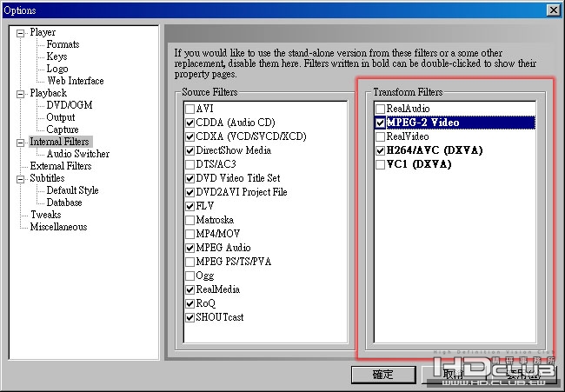
Task: Toggle the DVD2AVI Project File checkbox
Action: coord(189,192)
